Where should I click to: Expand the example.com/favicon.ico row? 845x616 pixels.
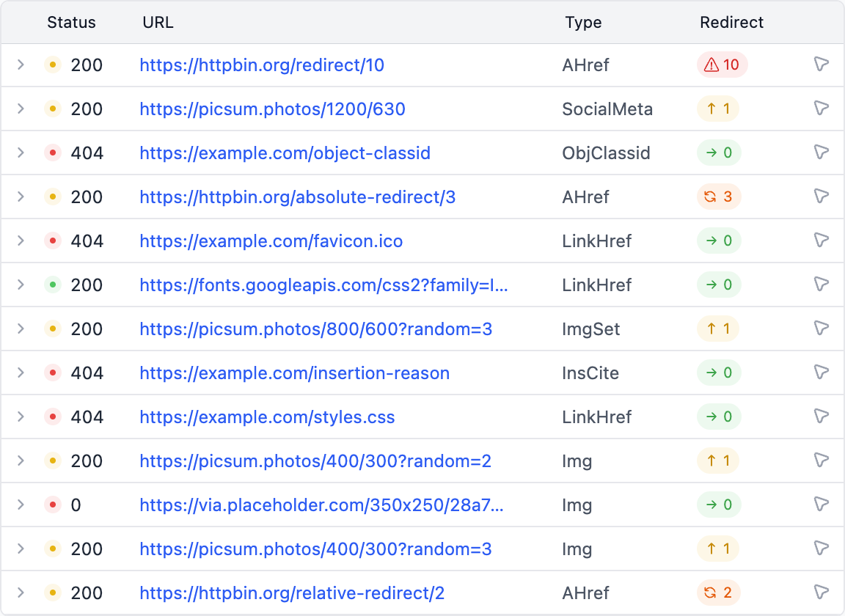tap(21, 241)
